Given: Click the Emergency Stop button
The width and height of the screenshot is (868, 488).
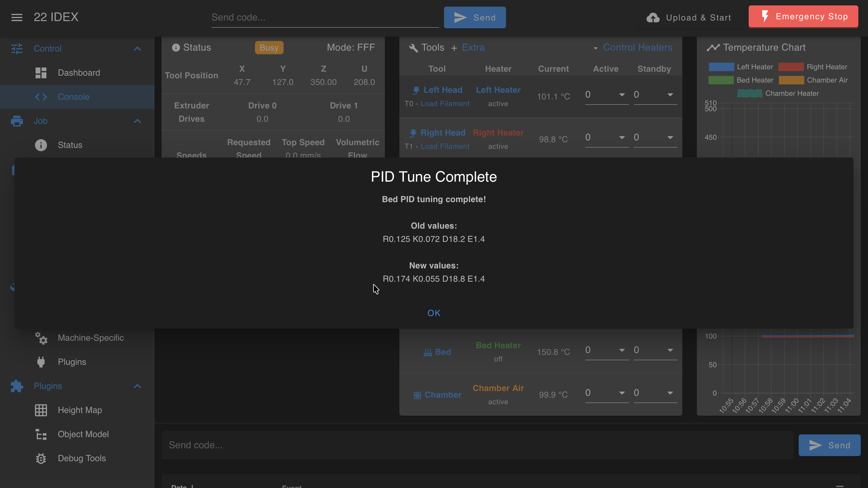Looking at the screenshot, I should coord(803,17).
